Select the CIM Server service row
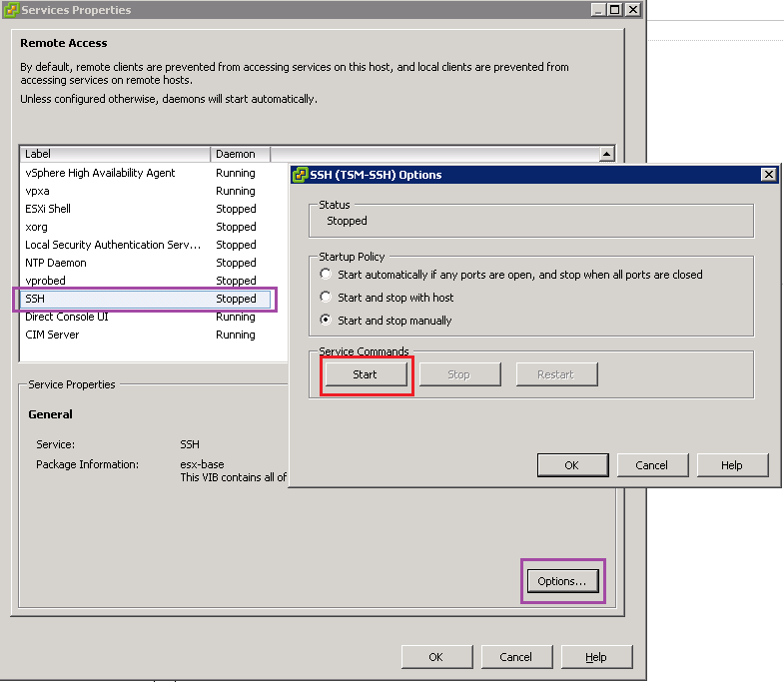The height and width of the screenshot is (682, 784). 145,335
